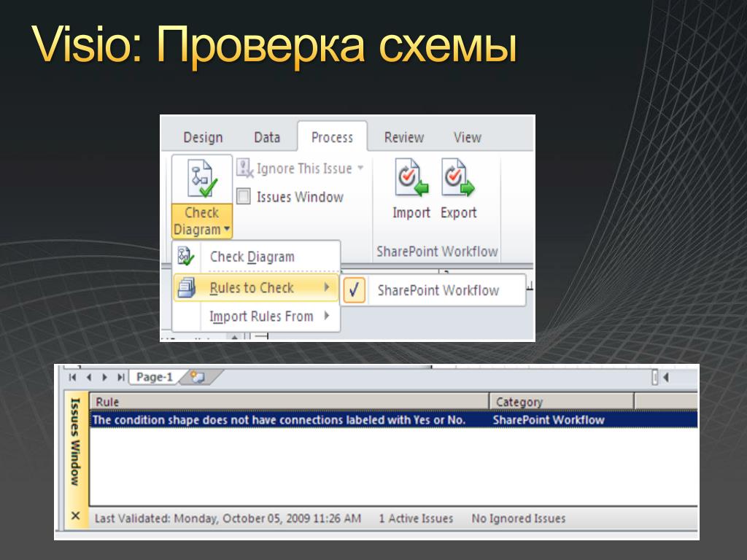Click the 1 Active Issues status
The height and width of the screenshot is (560, 747).
416,518
